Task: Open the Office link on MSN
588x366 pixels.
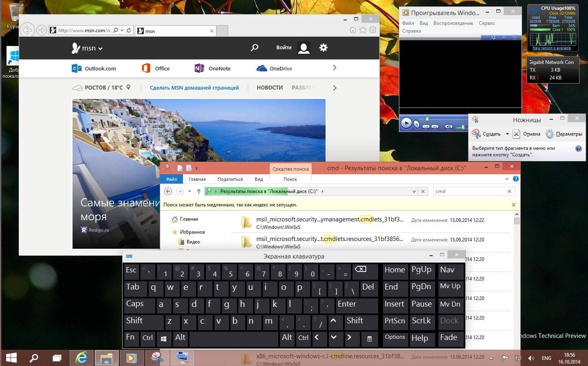Action: tap(156, 68)
